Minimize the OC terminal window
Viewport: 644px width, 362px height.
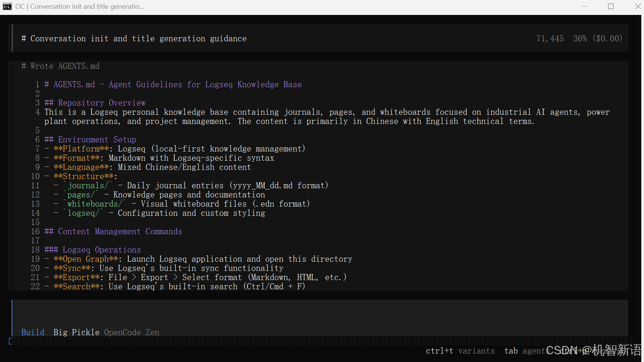coord(584,7)
